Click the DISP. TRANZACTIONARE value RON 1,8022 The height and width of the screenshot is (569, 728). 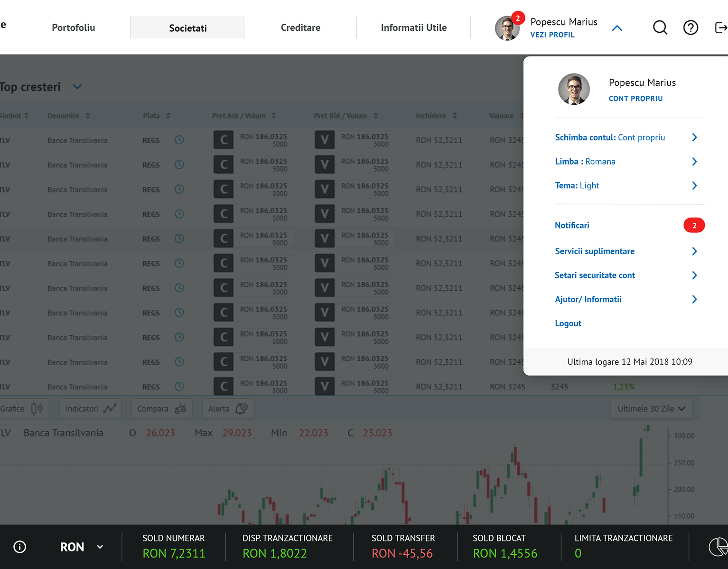point(275,553)
